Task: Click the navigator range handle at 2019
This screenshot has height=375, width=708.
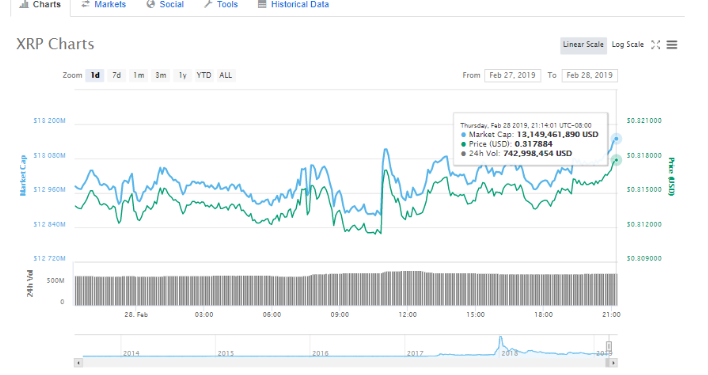Action: tap(609, 346)
